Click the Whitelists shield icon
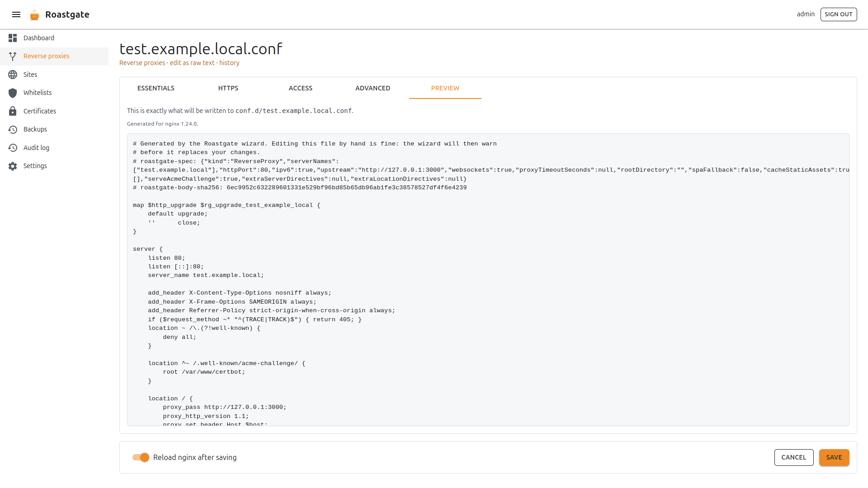 (x=13, y=93)
